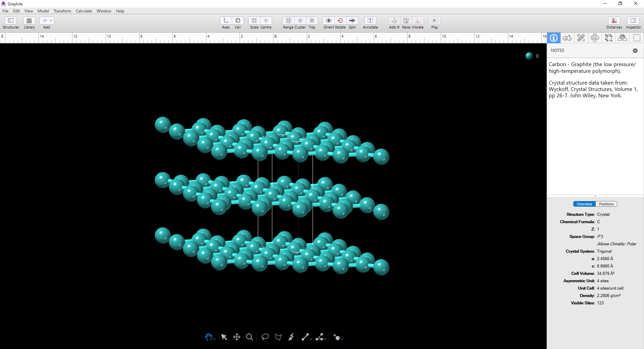Expand the add-atom tool dropdown arrow
The height and width of the screenshot is (349, 644).
[342, 339]
